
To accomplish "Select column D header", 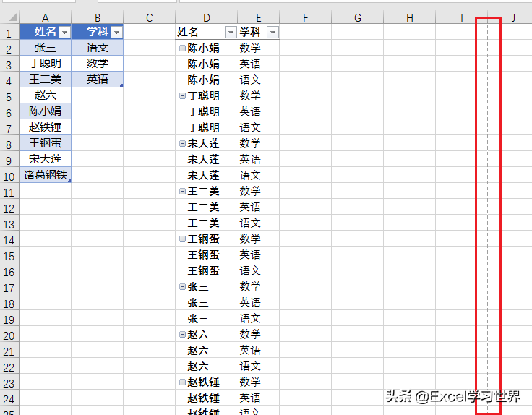I will click(x=206, y=17).
